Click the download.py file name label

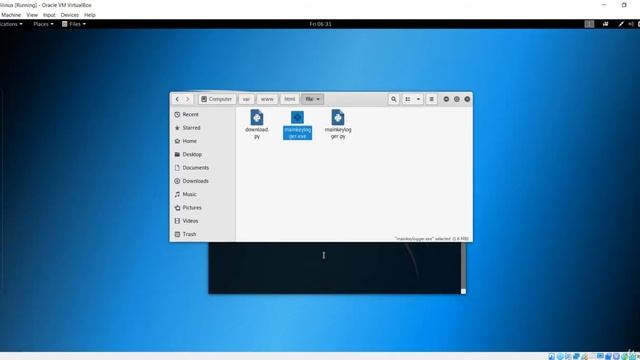257,133
